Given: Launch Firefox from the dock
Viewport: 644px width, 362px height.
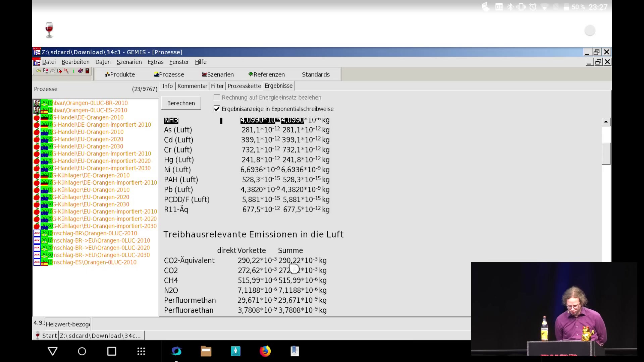Looking at the screenshot, I should [265, 351].
